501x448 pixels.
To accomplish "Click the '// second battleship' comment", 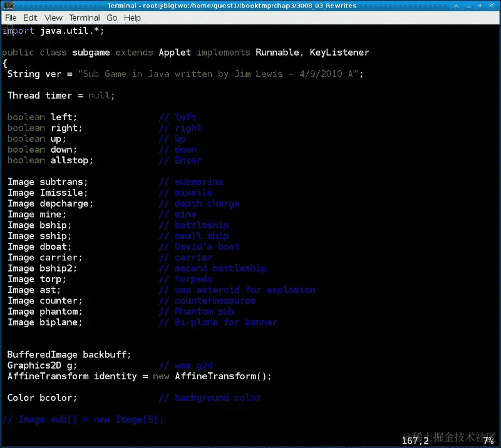I will click(x=212, y=268).
